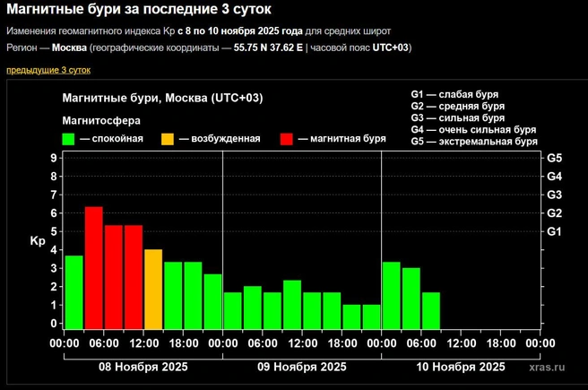Click the green 'спокойная' legend swatch

click(68, 139)
